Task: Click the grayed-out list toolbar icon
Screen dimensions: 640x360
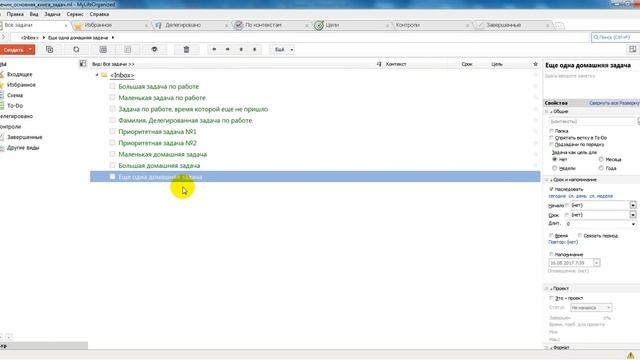Action: pos(128,49)
